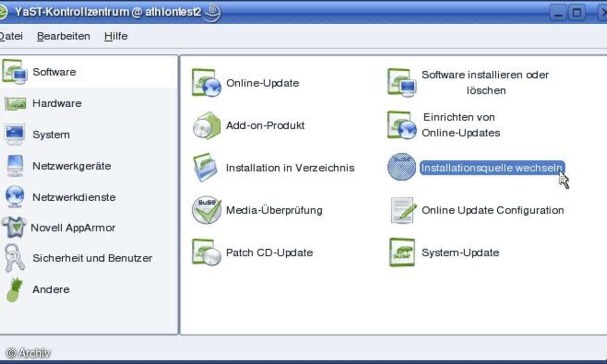This screenshot has height=364, width=607.
Task: Click the Netzwerkgeräte icon
Action: 15,166
